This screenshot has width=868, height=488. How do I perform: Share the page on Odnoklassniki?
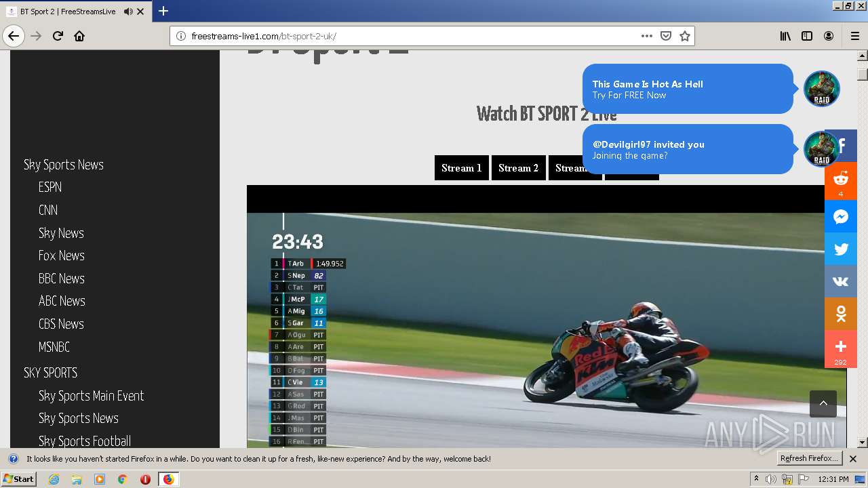(x=841, y=314)
